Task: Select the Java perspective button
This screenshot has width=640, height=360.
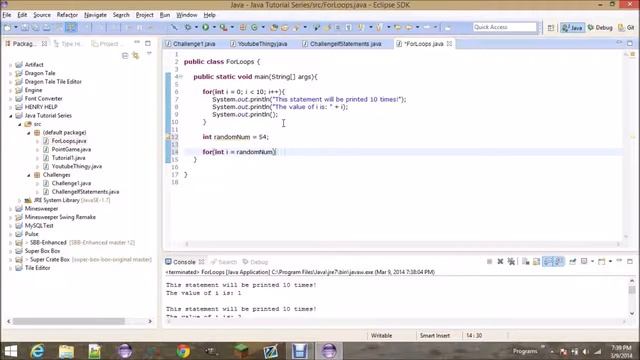Action: [572, 28]
